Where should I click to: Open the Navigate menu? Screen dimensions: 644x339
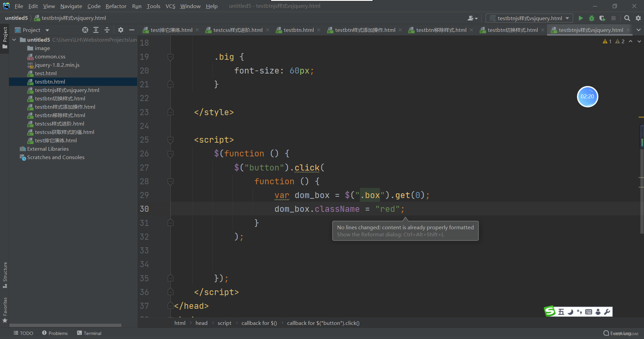click(x=71, y=6)
